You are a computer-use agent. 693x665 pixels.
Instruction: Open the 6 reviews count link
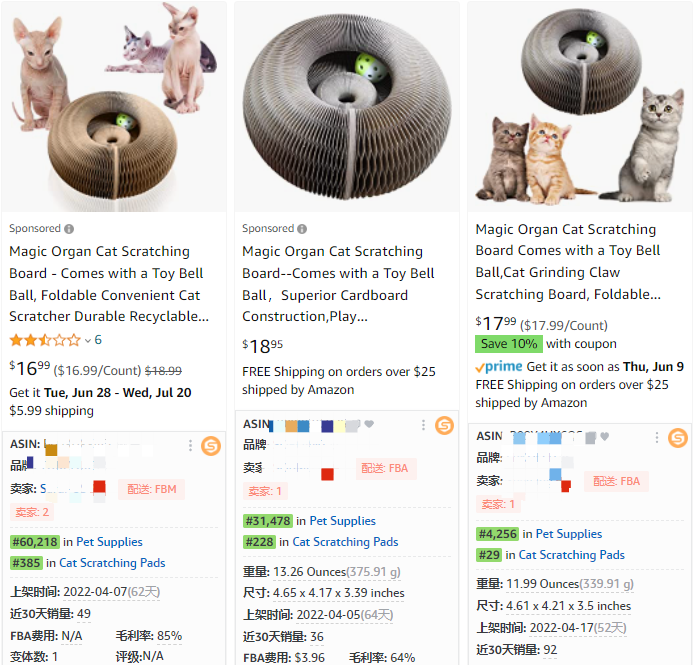(98, 340)
